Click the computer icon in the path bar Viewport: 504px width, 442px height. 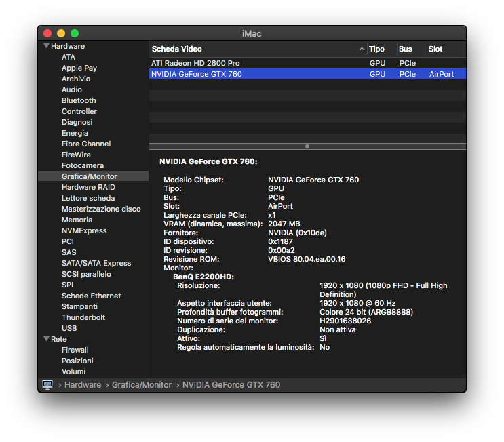point(47,384)
